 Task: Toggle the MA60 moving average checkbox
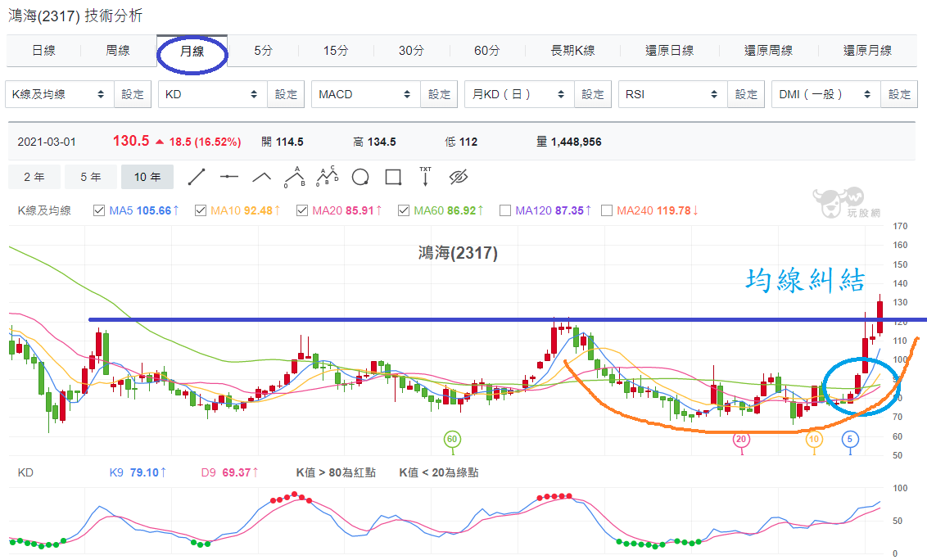404,210
